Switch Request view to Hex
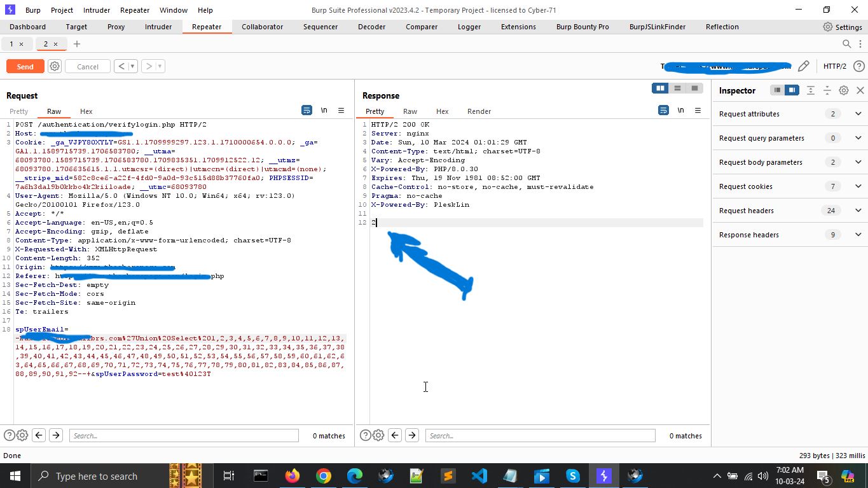Viewport: 868px width, 488px height. [x=86, y=111]
